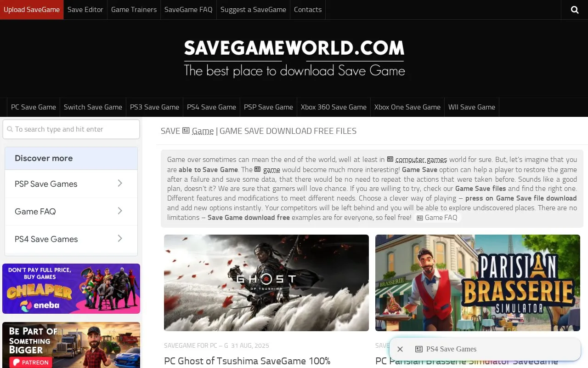Click the SaveGameWorld.com site logo
This screenshot has width=588, height=368.
coord(294,58)
